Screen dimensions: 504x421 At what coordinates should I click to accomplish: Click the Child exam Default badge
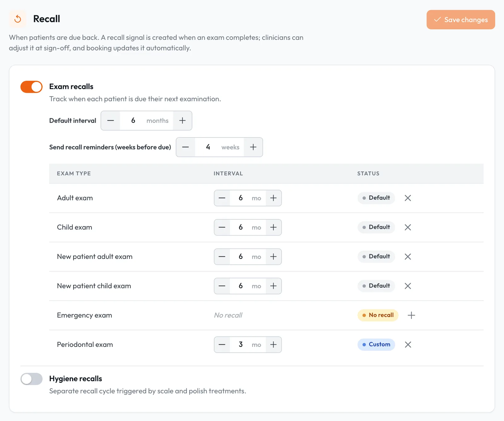tap(376, 227)
